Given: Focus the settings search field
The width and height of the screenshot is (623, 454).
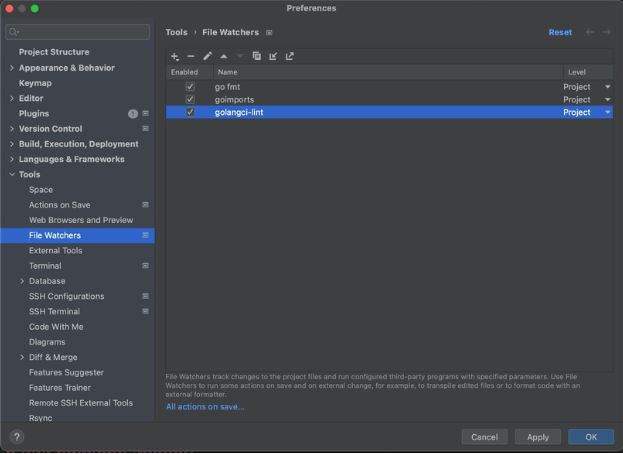Looking at the screenshot, I should (78, 32).
